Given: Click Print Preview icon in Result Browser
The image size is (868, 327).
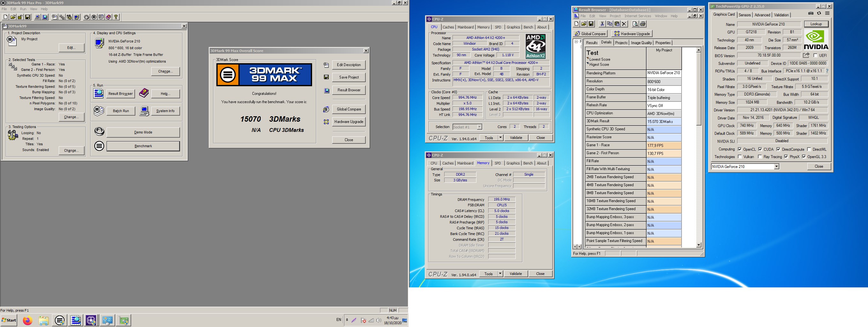Looking at the screenshot, I should [635, 24].
